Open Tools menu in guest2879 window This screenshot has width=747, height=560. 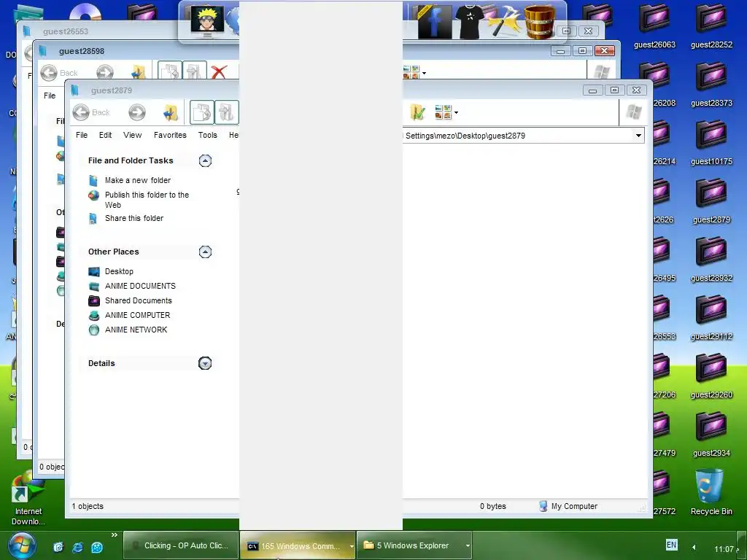(x=208, y=135)
